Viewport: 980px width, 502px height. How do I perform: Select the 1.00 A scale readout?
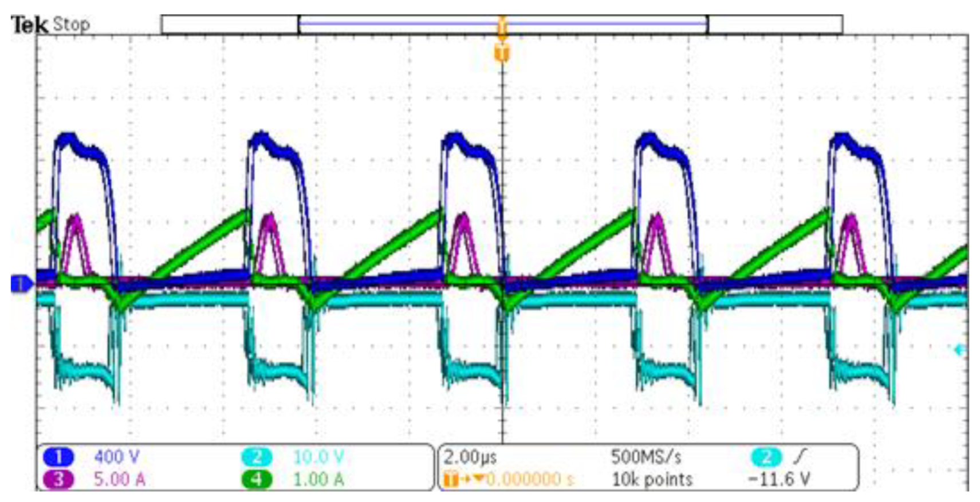tap(318, 479)
